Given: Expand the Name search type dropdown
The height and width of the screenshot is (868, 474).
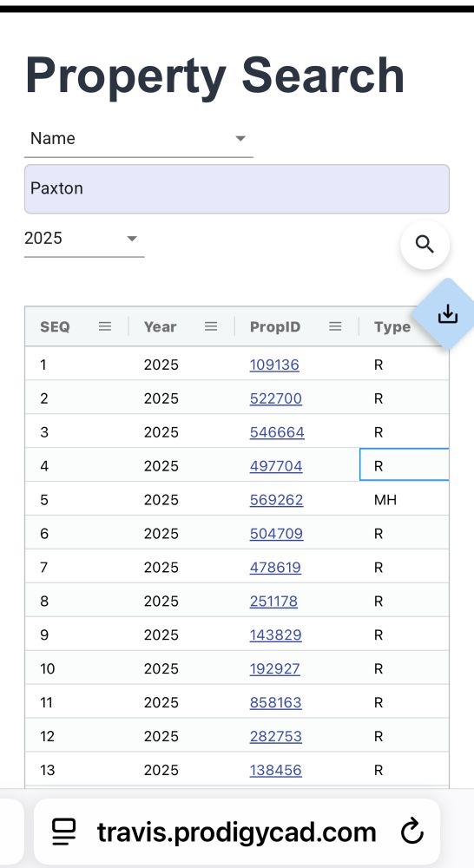Looking at the screenshot, I should (138, 138).
